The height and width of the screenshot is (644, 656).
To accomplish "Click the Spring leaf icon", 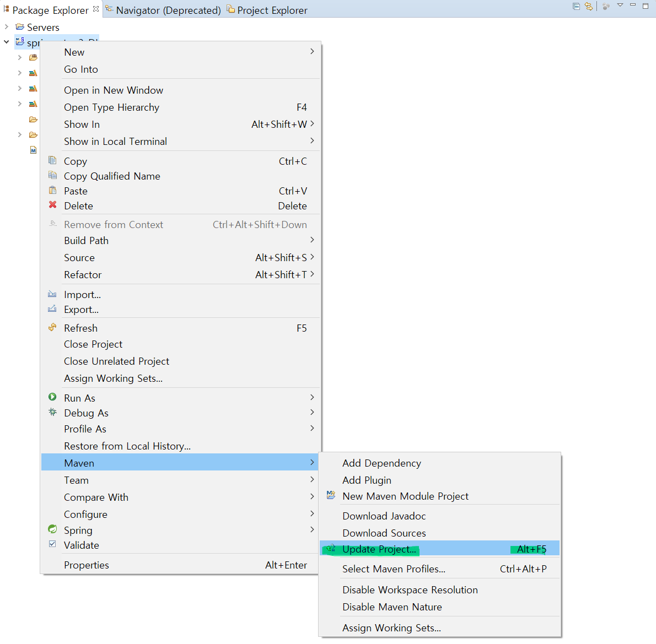I will pos(52,529).
